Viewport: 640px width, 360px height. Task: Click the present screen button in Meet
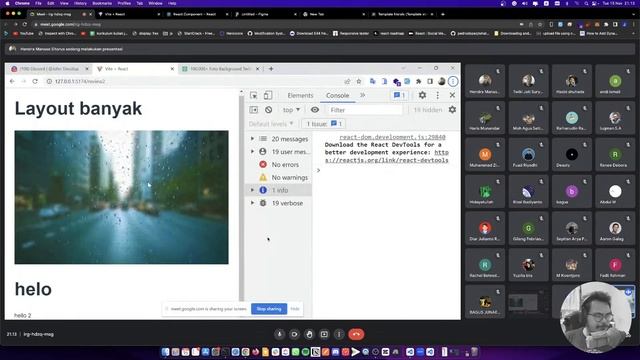point(324,334)
